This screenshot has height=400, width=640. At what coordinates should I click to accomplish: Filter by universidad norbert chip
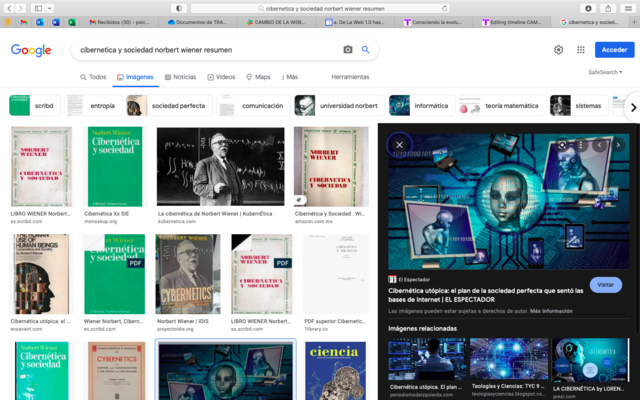click(x=340, y=106)
